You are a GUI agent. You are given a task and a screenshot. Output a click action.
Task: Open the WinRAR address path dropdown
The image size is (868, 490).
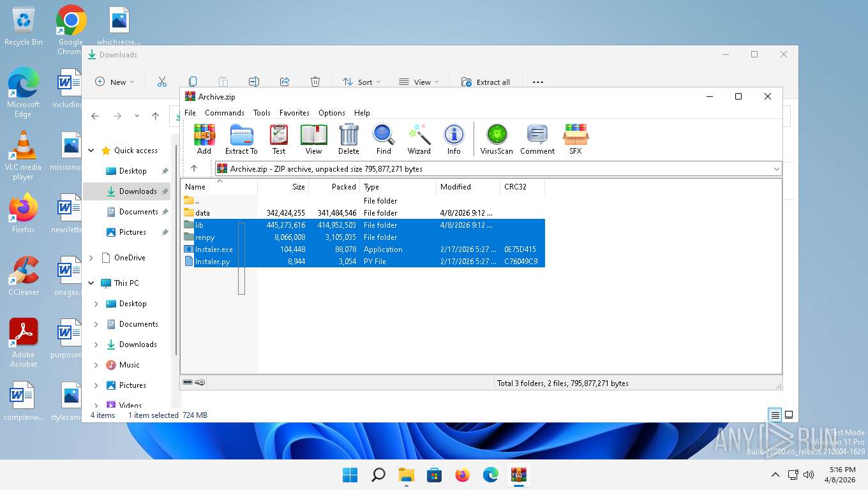pos(776,169)
